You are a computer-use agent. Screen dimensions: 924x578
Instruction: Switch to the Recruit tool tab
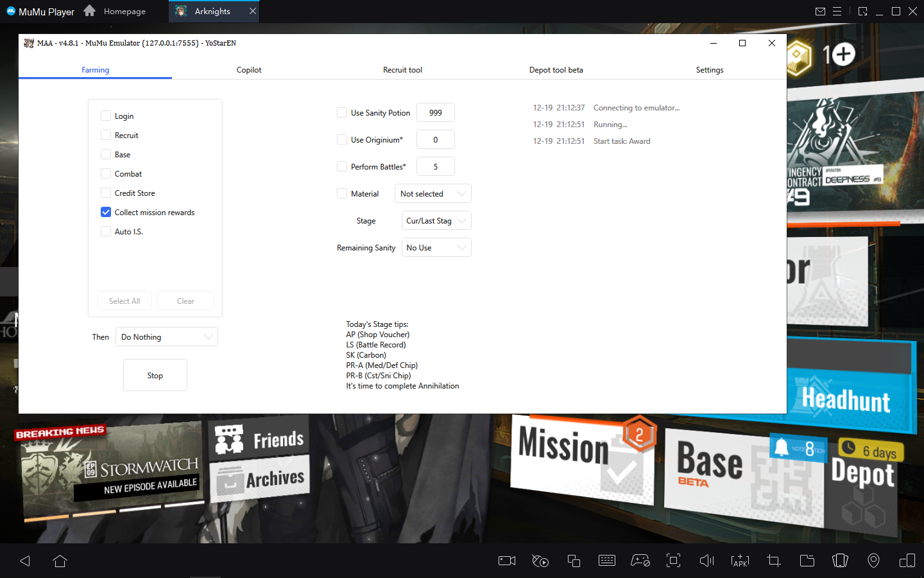[x=402, y=70]
